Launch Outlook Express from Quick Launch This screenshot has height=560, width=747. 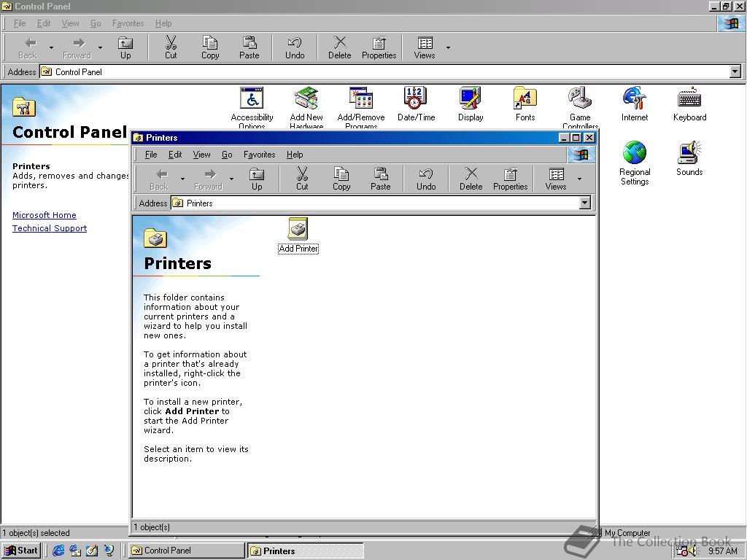tap(75, 551)
